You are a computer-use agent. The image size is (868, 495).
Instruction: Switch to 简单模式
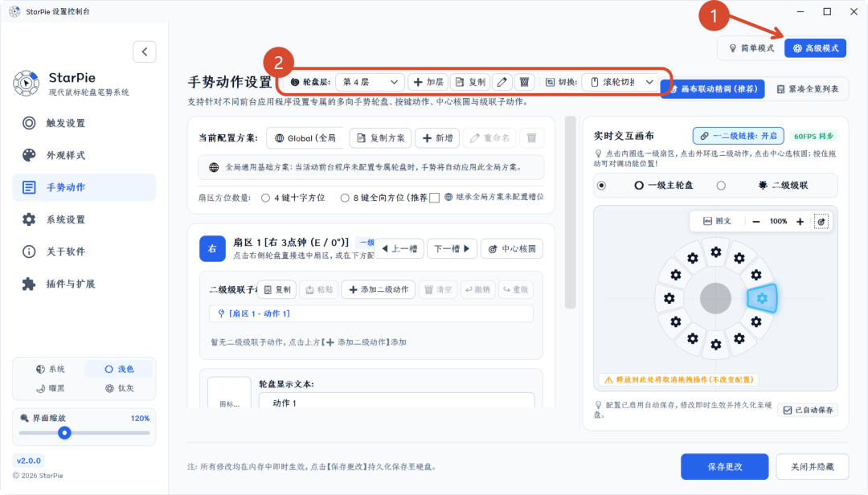(751, 48)
